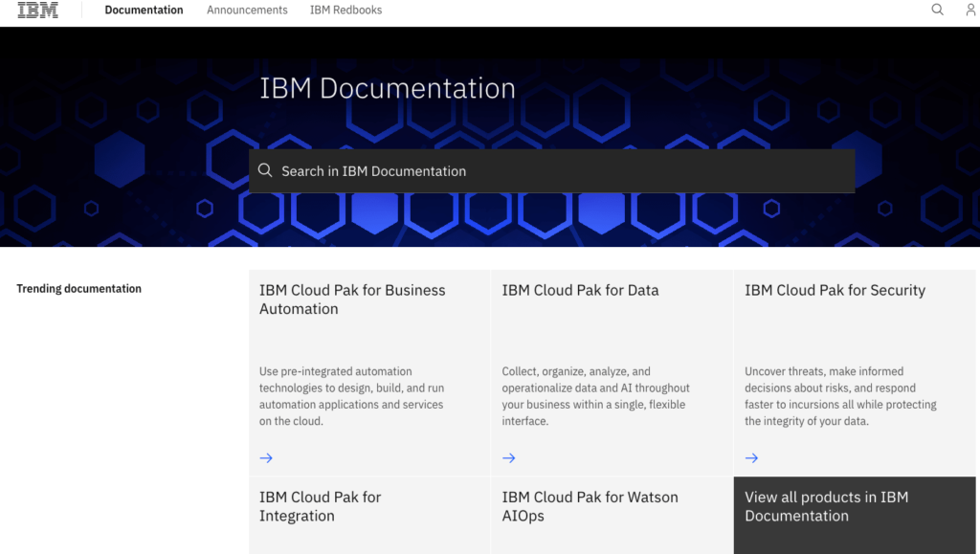Screen dimensions: 980x554
Task: Open IBM Cloud Pak for Security documentation
Action: pos(834,290)
